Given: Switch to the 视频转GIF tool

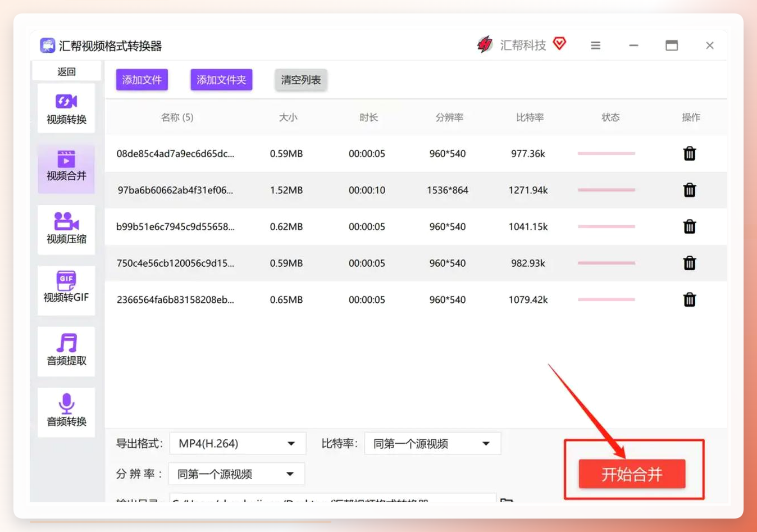Looking at the screenshot, I should (66, 290).
